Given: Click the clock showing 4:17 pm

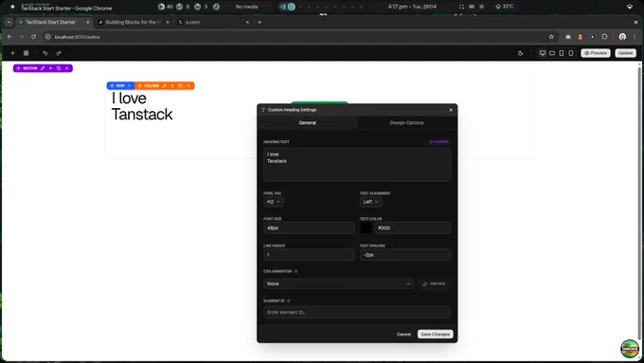Looking at the screenshot, I should (412, 7).
